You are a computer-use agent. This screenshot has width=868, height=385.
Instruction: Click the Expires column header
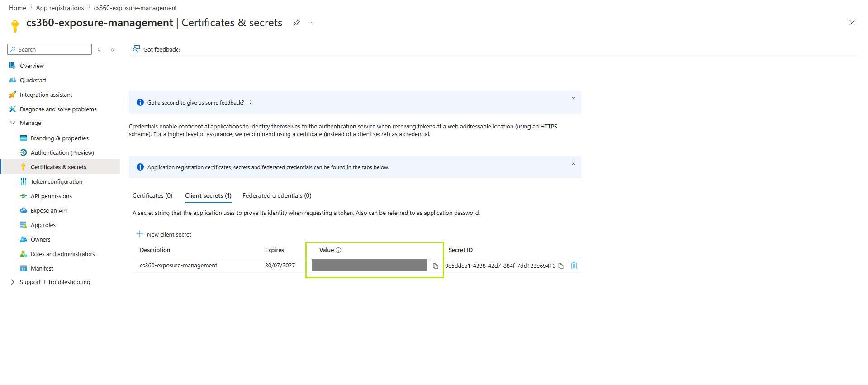(275, 250)
